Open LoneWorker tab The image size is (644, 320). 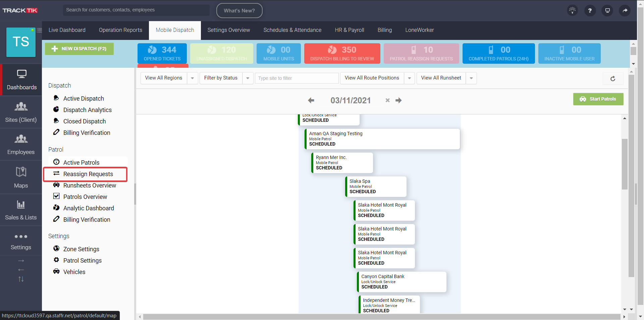[420, 30]
